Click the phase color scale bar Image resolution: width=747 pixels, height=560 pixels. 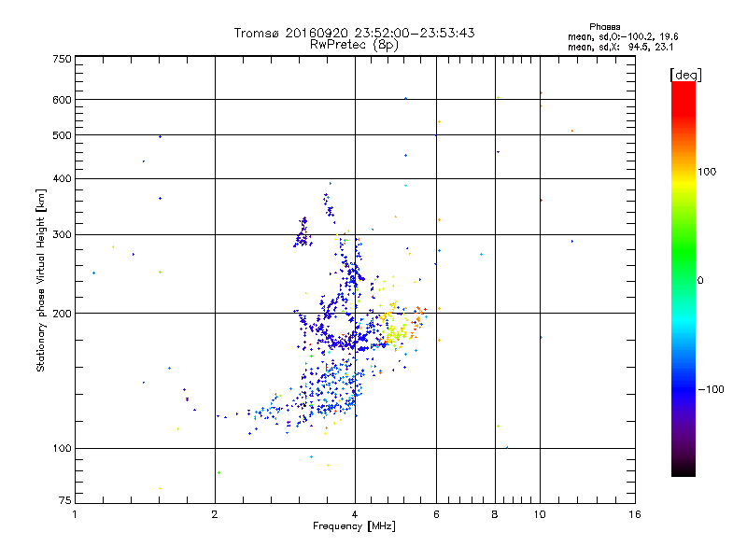tap(684, 279)
